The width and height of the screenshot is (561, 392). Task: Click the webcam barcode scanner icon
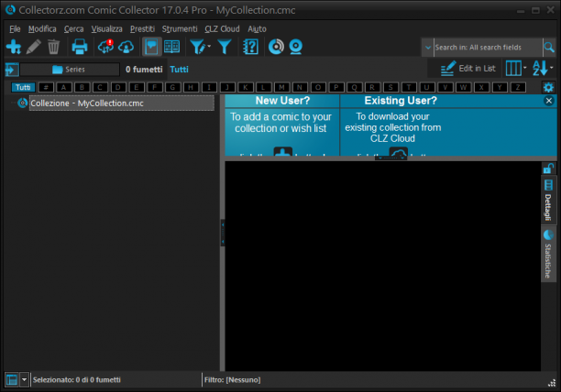[x=296, y=47]
